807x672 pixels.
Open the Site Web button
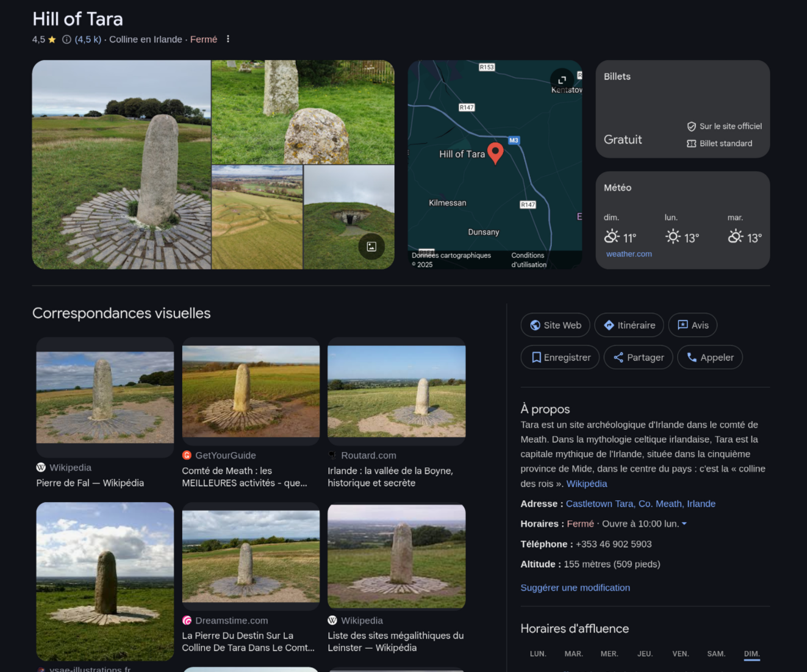click(x=555, y=325)
